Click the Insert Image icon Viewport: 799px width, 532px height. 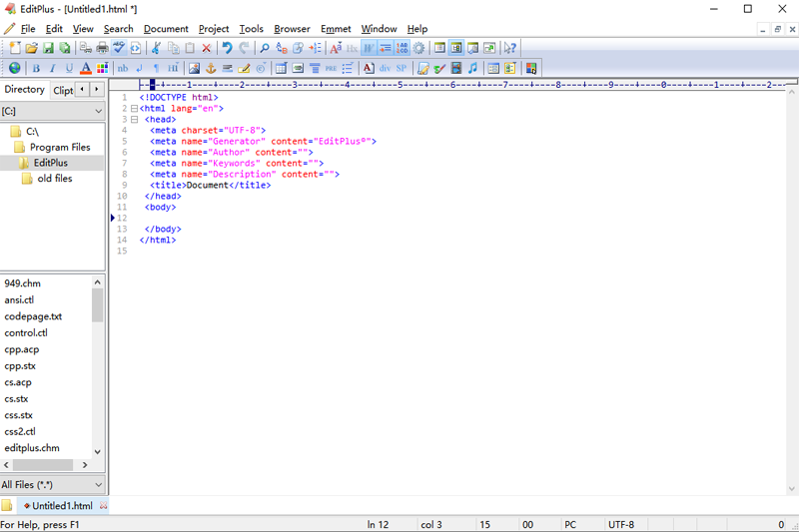(x=194, y=69)
